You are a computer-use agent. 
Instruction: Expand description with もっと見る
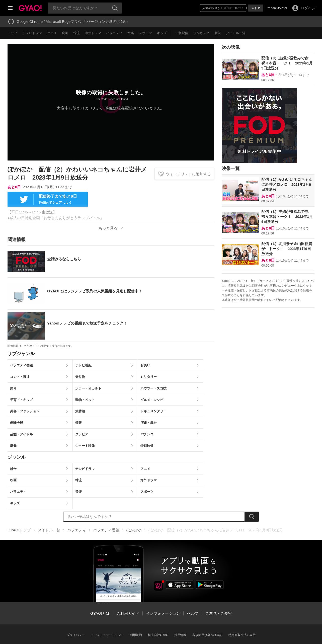[x=111, y=228]
